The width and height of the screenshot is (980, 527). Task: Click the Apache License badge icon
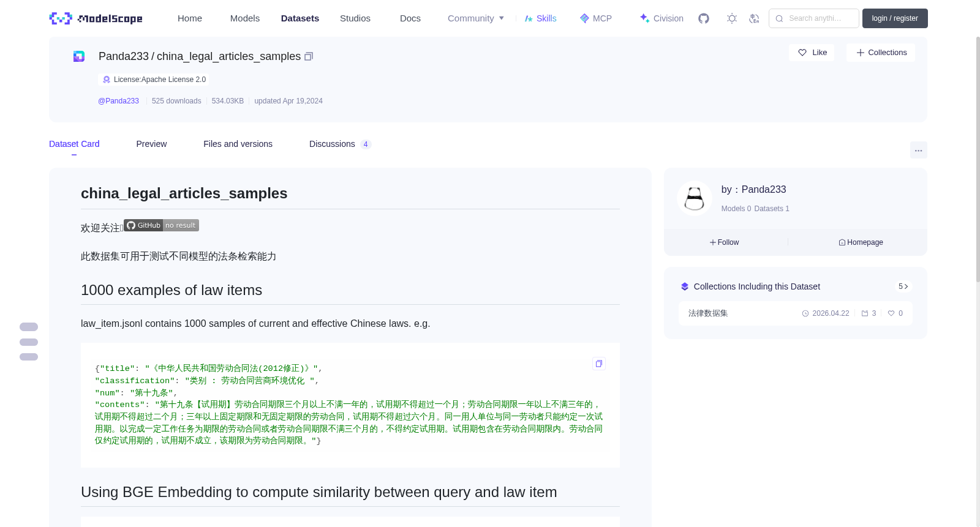pos(107,80)
